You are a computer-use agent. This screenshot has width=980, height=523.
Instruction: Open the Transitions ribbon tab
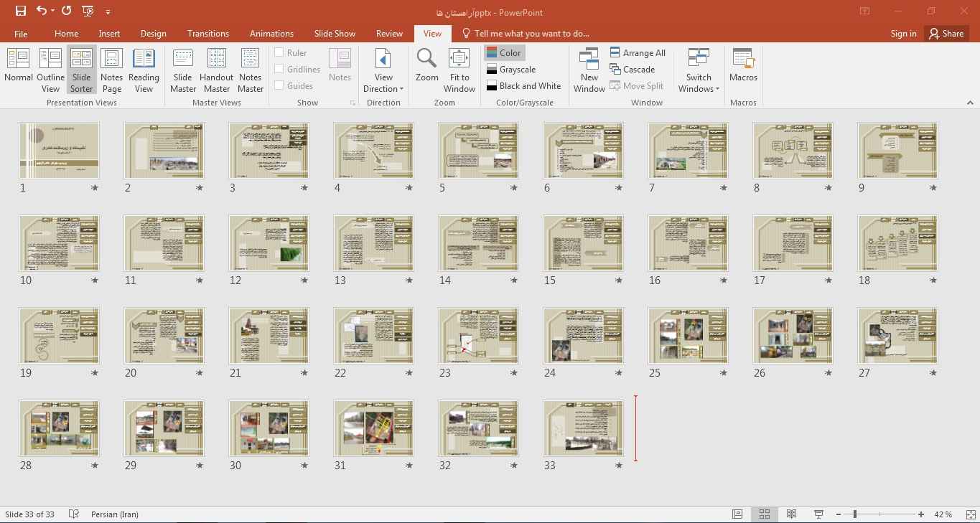(207, 34)
